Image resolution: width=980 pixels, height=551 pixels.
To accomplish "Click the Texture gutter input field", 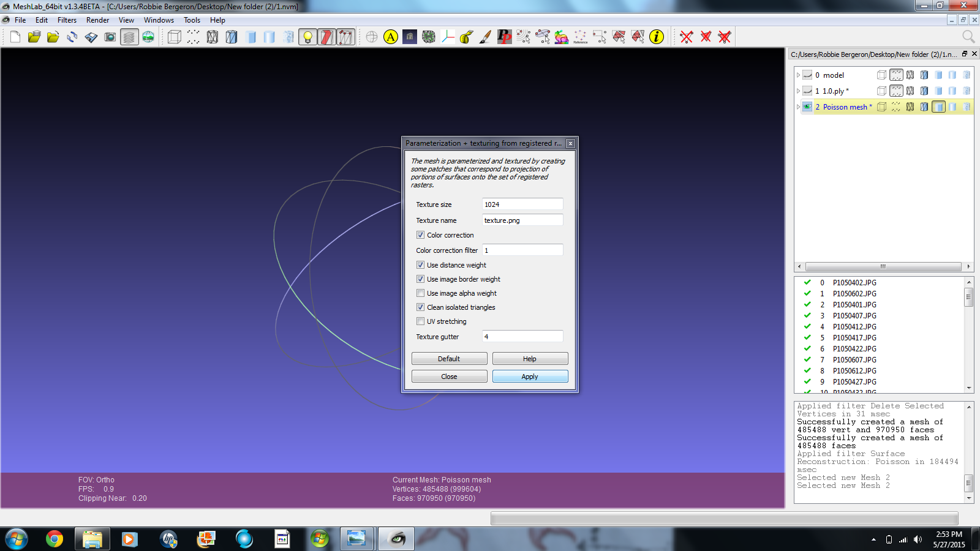I will [x=522, y=337].
